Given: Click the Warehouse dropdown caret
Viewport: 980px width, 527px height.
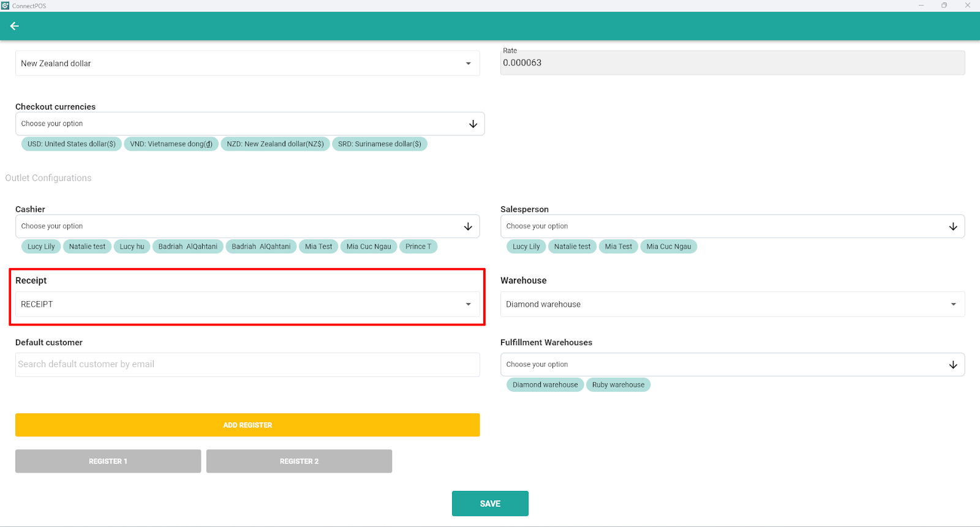Looking at the screenshot, I should [954, 304].
